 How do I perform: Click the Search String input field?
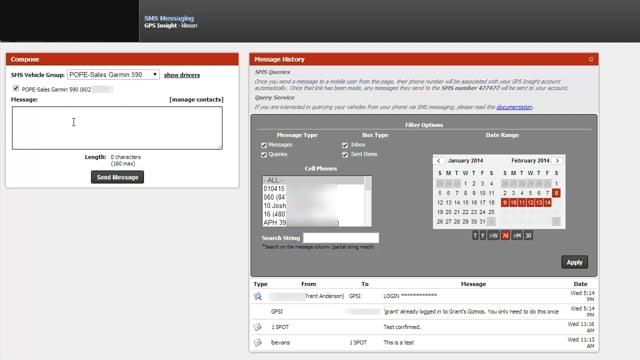(x=341, y=238)
